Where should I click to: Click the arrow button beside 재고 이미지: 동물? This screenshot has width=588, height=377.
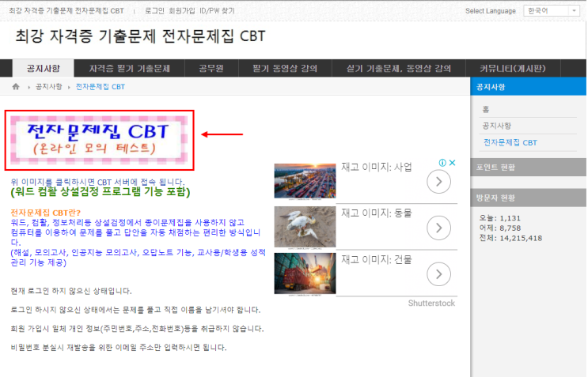(x=438, y=228)
